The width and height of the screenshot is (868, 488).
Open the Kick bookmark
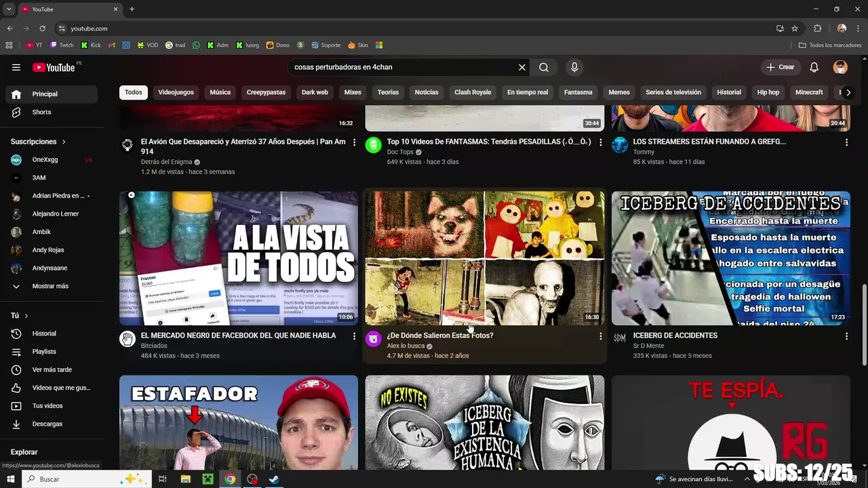point(91,45)
